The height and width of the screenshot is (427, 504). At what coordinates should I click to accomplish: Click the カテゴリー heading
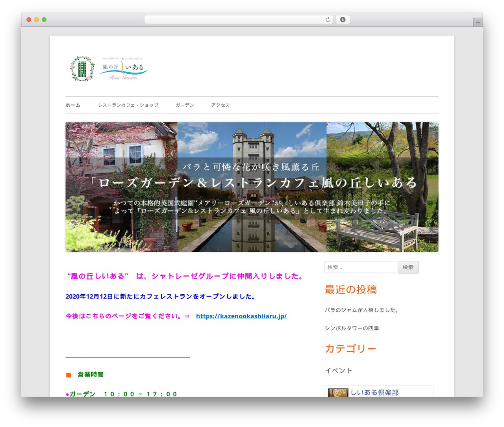tap(350, 349)
